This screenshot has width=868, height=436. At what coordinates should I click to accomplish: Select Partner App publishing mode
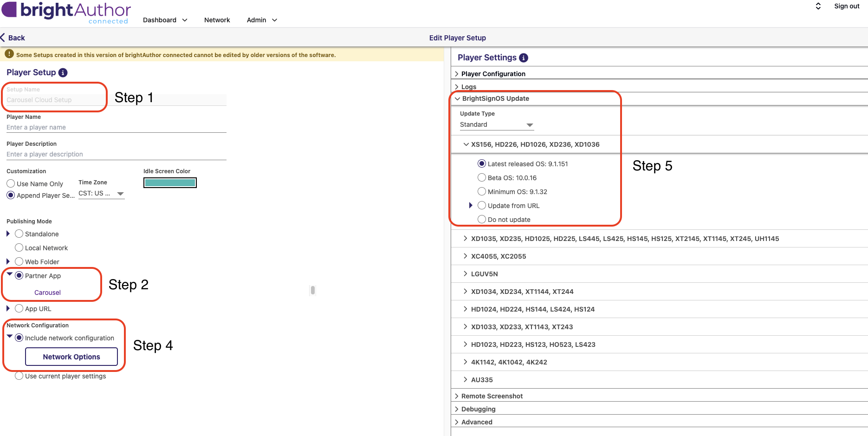tap(19, 275)
